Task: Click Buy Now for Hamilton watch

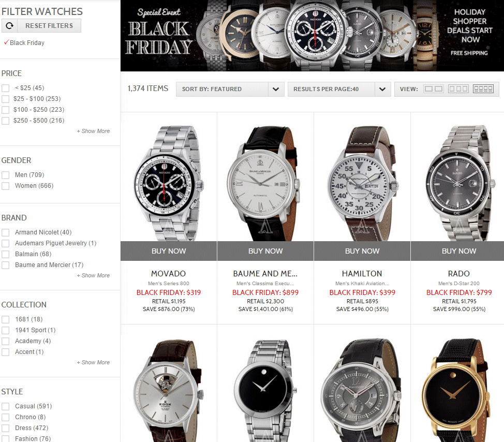Action: tap(362, 251)
